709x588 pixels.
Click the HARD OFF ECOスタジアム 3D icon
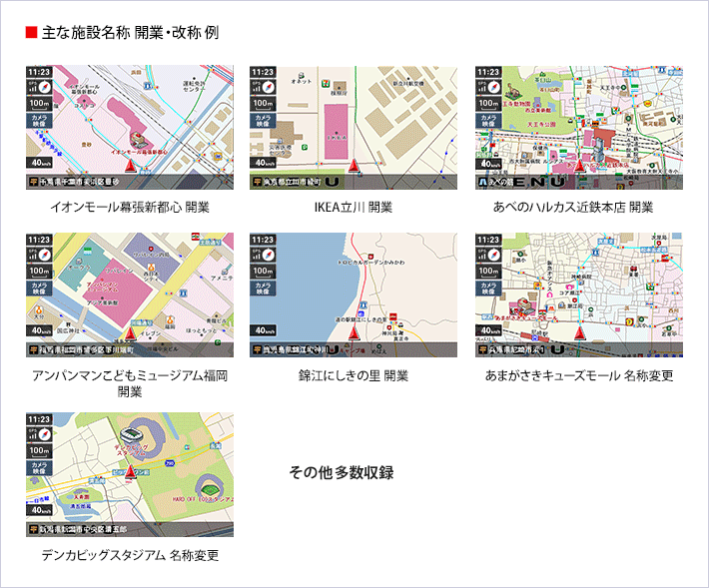(209, 489)
